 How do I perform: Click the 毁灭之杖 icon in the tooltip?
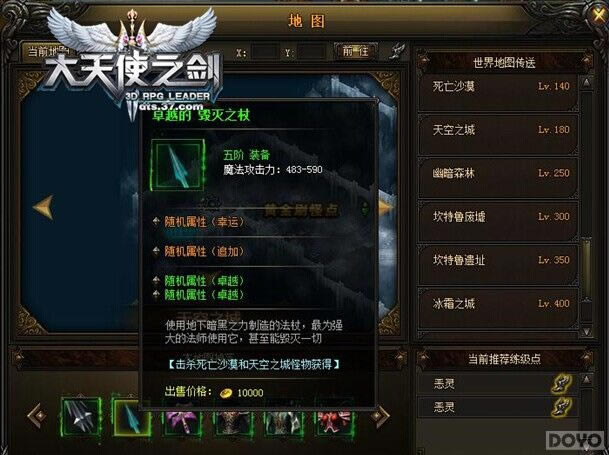pos(177,165)
